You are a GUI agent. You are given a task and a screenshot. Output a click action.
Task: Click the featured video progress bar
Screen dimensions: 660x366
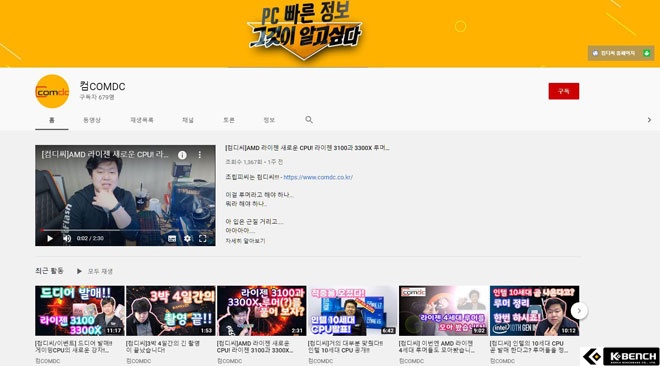(125, 230)
